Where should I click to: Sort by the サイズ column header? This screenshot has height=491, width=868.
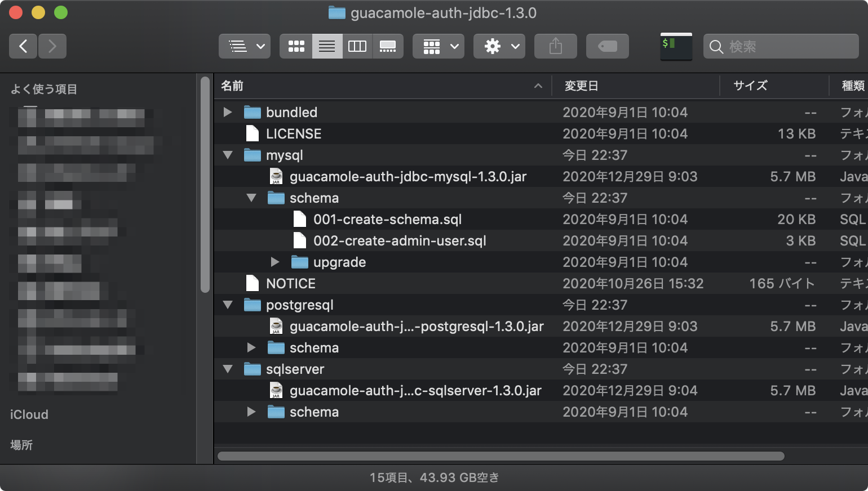pos(774,86)
